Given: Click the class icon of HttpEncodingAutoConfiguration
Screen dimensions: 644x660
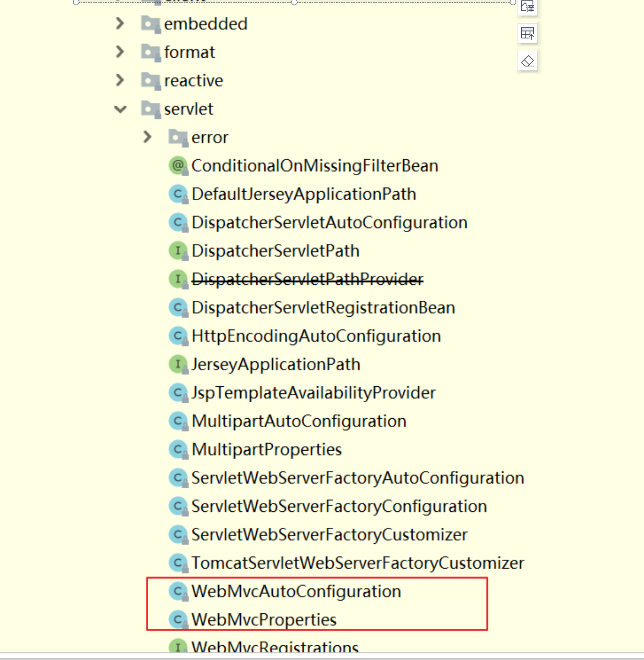Looking at the screenshot, I should click(x=179, y=336).
